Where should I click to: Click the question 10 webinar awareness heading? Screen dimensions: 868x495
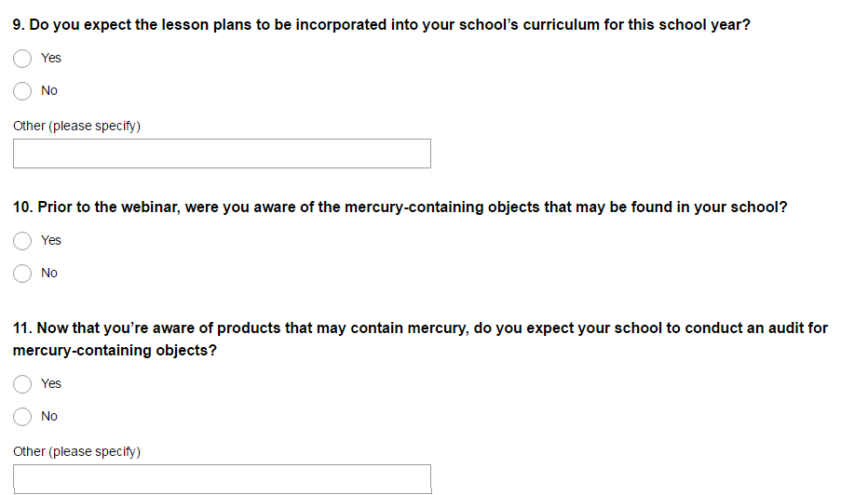point(400,207)
